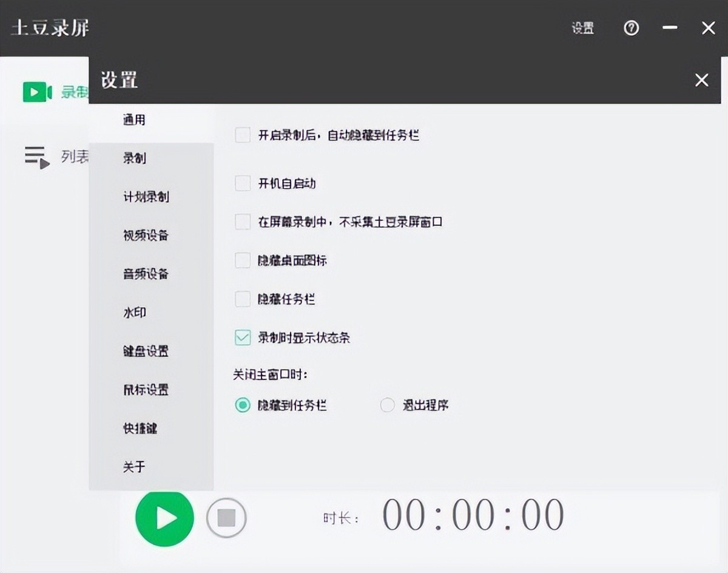Click the stop recording button
This screenshot has height=573, width=728.
[x=226, y=518]
